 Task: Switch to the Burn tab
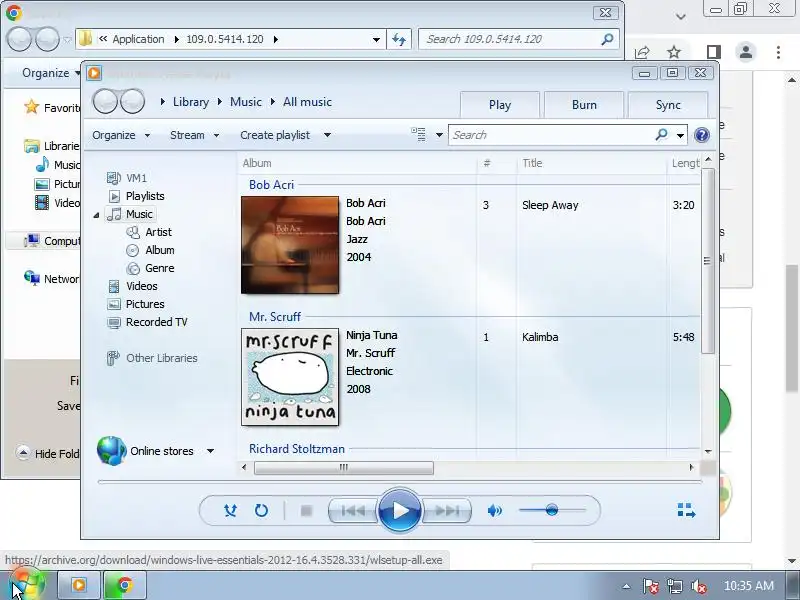point(584,105)
